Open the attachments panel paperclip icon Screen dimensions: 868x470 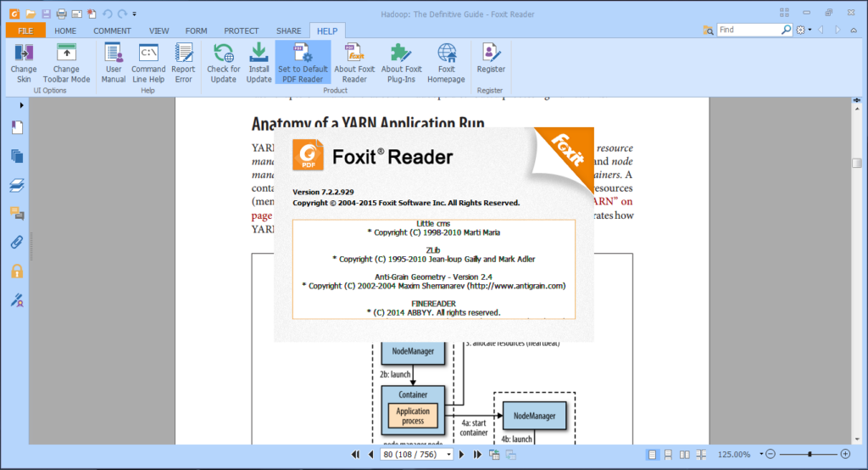pos(17,242)
